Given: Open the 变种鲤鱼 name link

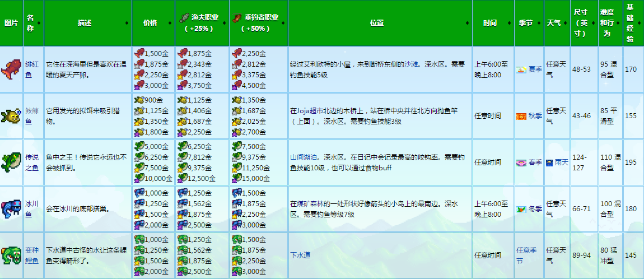Looking at the screenshot, I should coord(32,255).
